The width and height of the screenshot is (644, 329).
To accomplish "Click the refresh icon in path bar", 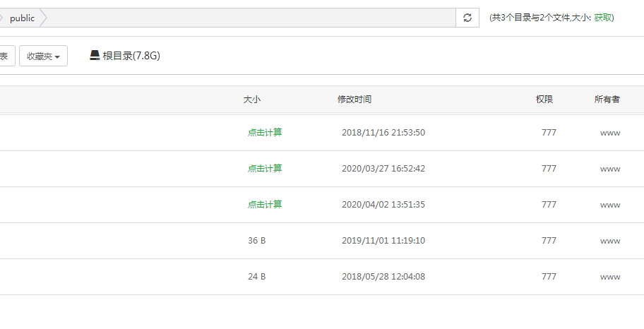I will point(467,18).
